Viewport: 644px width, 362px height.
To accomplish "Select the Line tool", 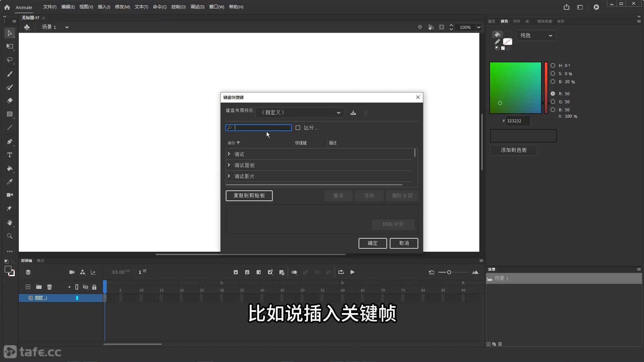I will (10, 128).
